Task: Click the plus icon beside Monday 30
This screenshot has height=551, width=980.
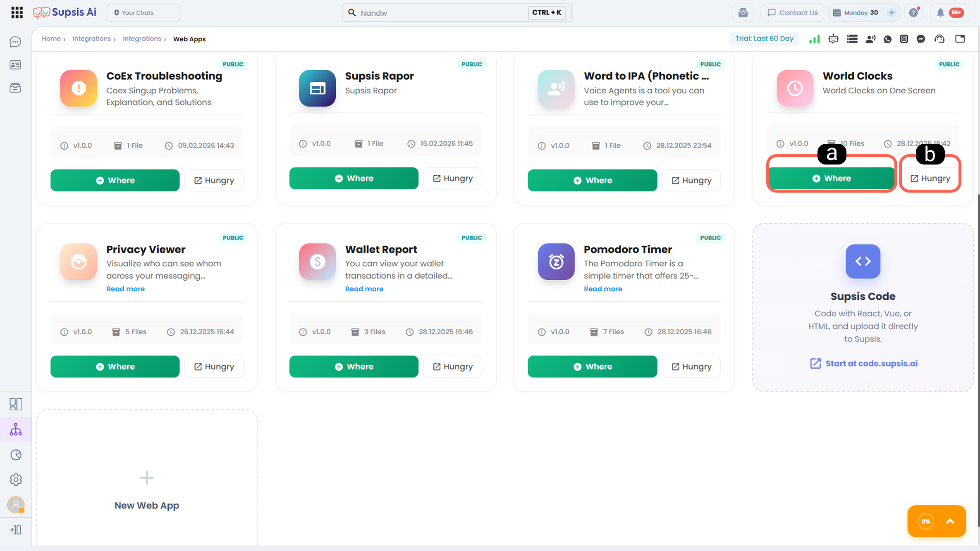Action: click(892, 12)
